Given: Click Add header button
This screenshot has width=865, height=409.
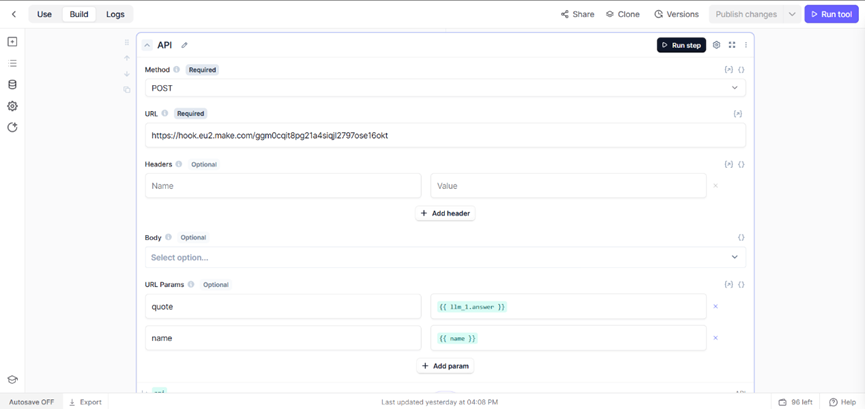Looking at the screenshot, I should pos(445,213).
